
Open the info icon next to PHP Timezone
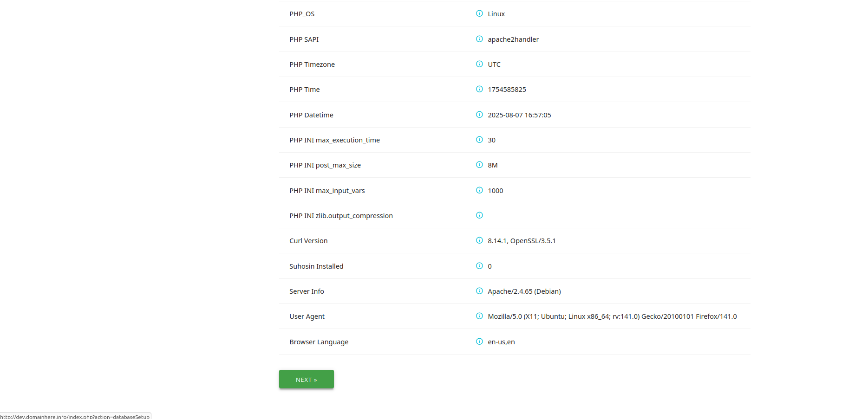[x=479, y=64]
